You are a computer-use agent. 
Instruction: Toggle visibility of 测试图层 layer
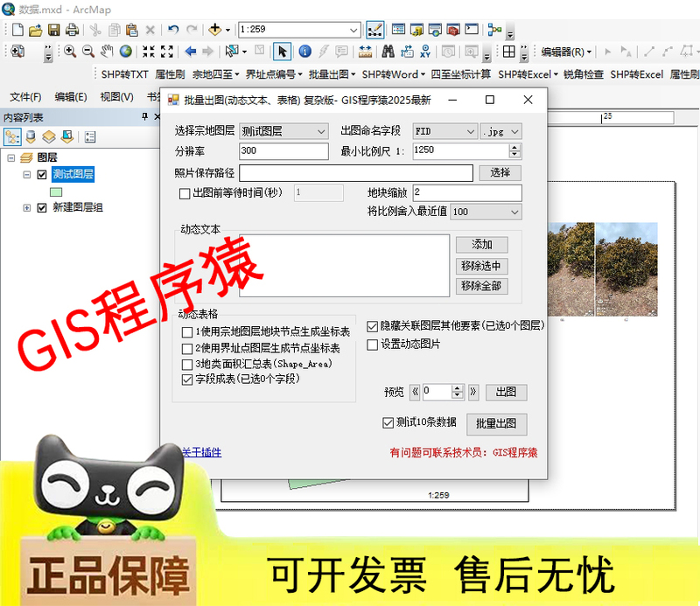(x=42, y=175)
